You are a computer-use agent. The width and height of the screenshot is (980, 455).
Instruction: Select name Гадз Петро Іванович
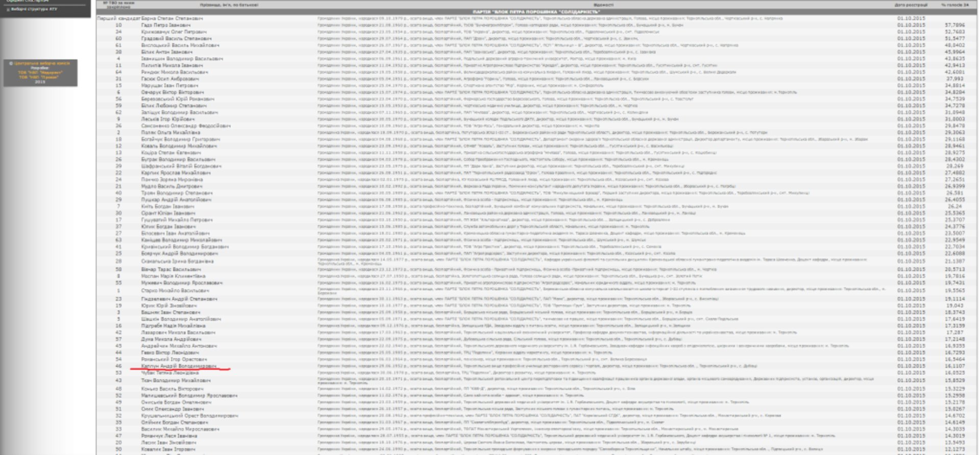click(x=166, y=25)
